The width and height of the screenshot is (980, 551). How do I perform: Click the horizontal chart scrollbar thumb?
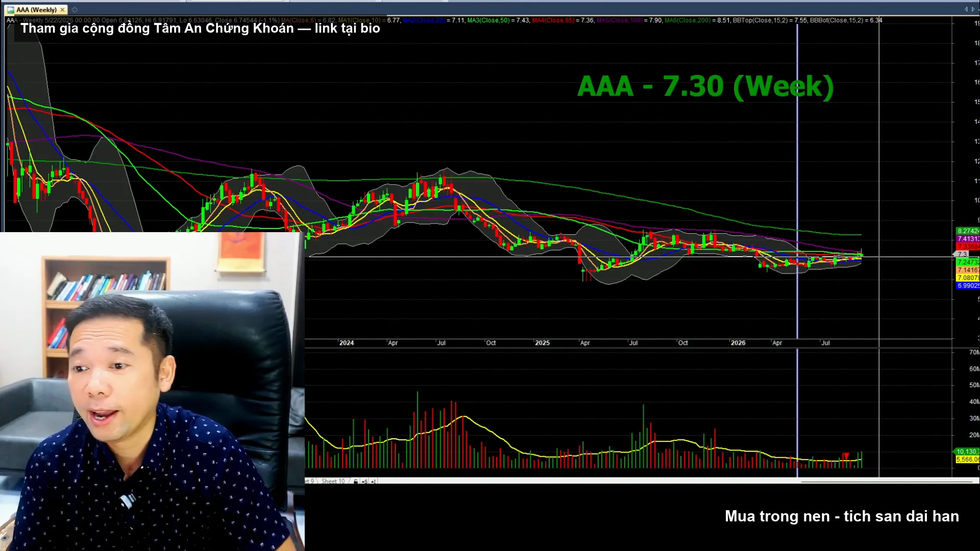tap(887, 481)
